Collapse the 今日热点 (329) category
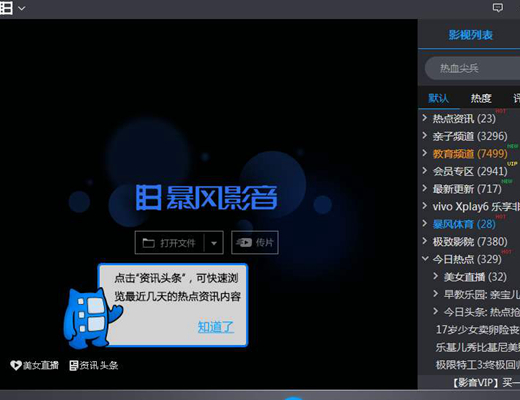Screen dimensions: 520x400 pyautogui.click(x=425, y=258)
